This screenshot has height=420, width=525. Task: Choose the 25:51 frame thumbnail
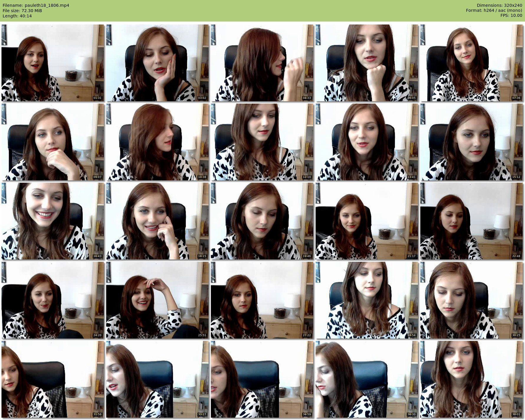[x=157, y=300]
